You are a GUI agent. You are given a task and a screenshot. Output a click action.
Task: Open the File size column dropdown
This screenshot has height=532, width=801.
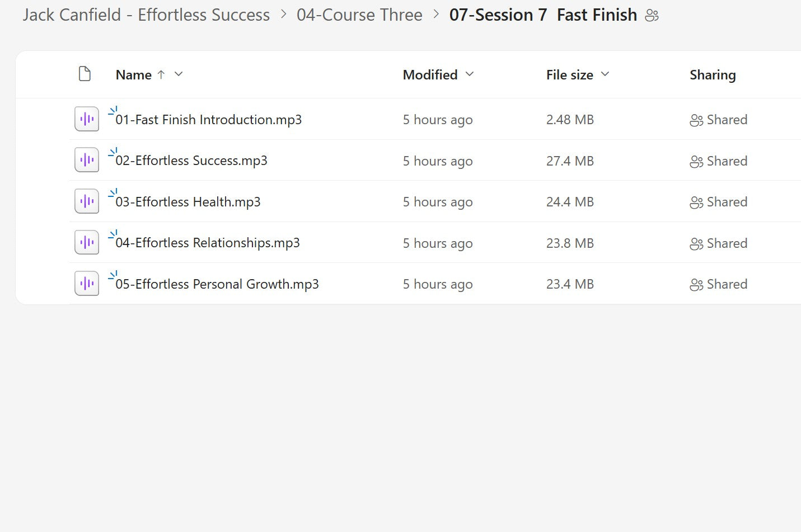[x=605, y=74]
